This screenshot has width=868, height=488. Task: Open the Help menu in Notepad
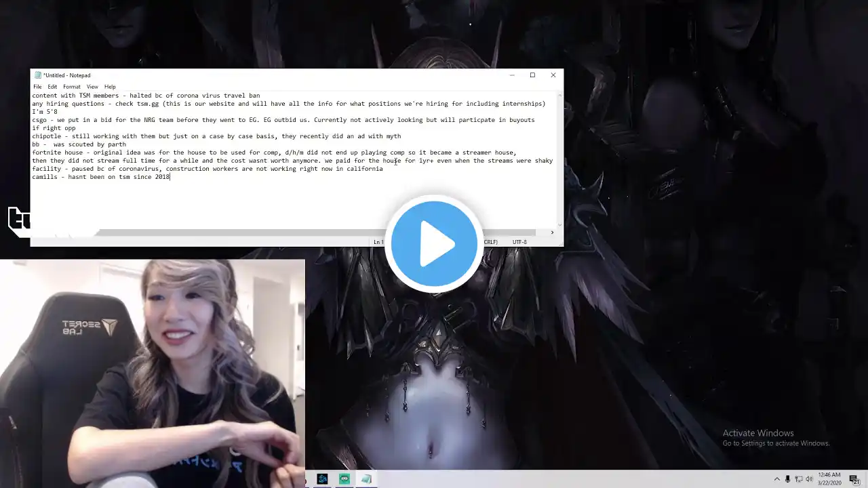[x=110, y=87]
